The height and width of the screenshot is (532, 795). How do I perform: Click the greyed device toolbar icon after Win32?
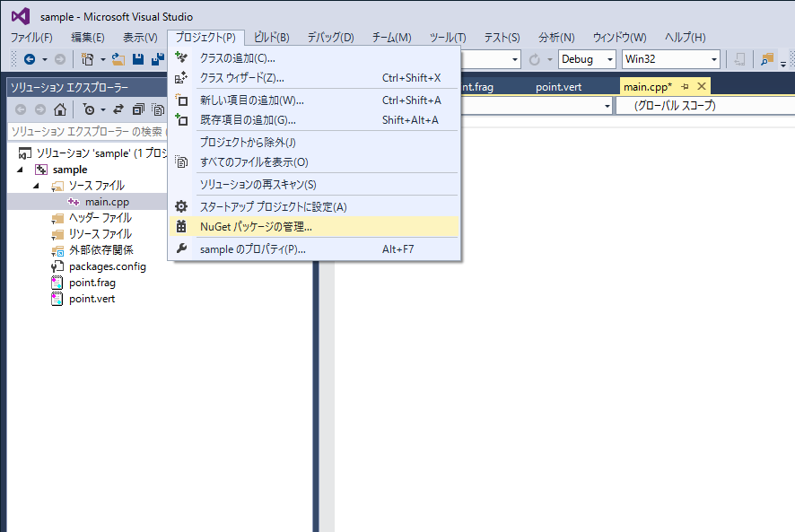click(739, 59)
